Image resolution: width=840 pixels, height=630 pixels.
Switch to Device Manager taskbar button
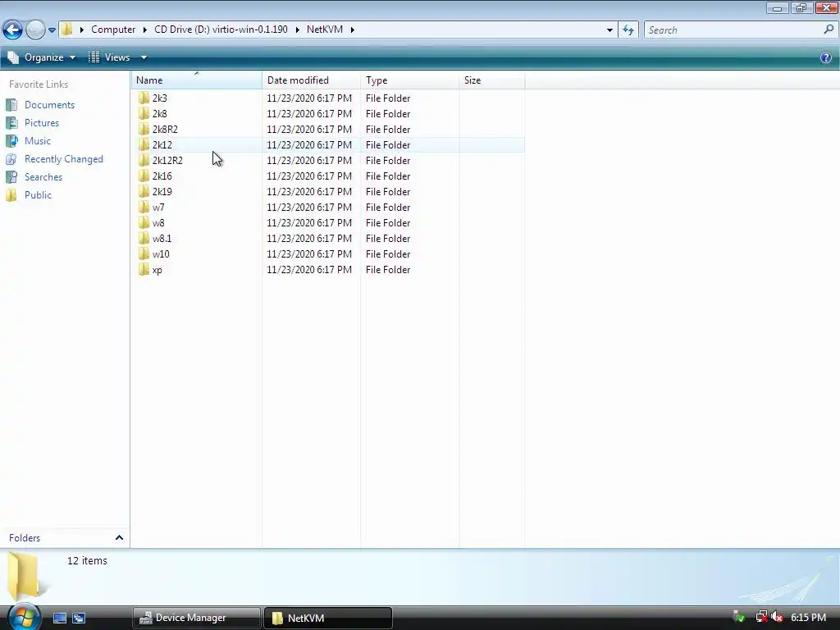(x=197, y=619)
